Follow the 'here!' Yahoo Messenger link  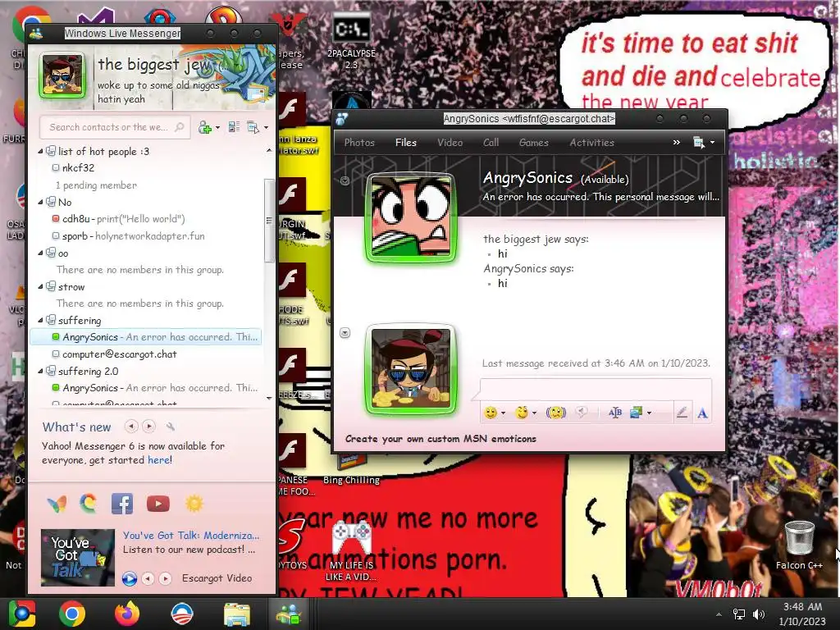(x=160, y=459)
